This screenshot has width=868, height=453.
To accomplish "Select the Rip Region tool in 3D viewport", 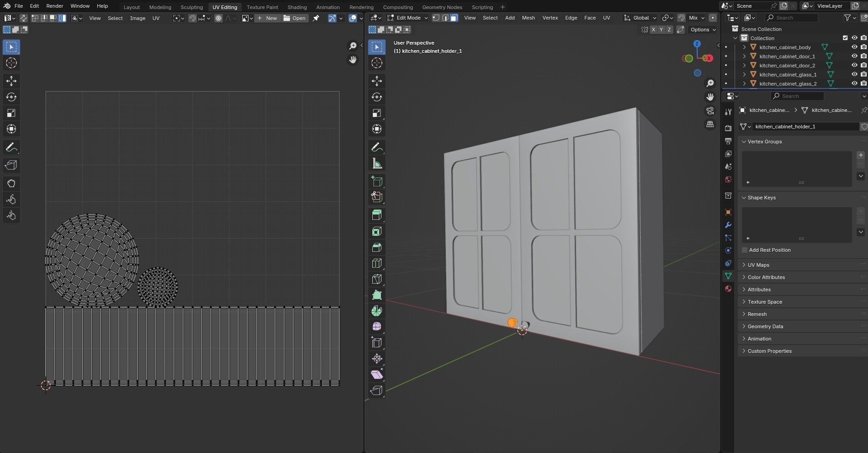I will [x=377, y=391].
